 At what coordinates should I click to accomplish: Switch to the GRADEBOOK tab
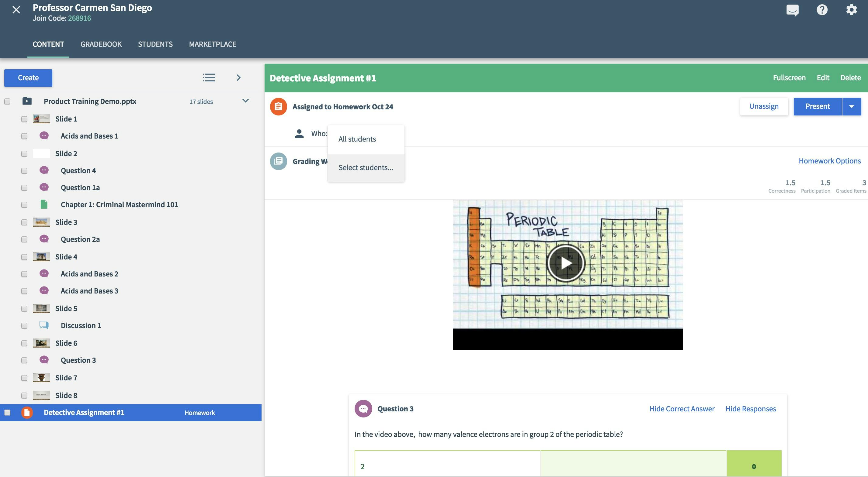pos(101,44)
